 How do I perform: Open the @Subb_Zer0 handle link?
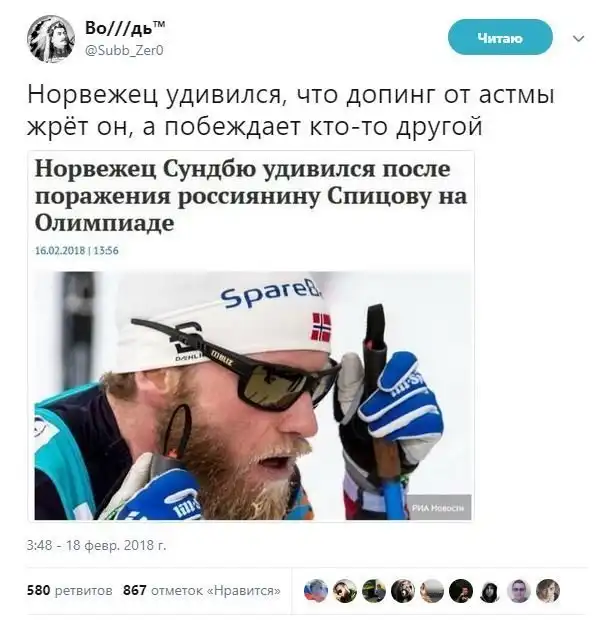[124, 51]
